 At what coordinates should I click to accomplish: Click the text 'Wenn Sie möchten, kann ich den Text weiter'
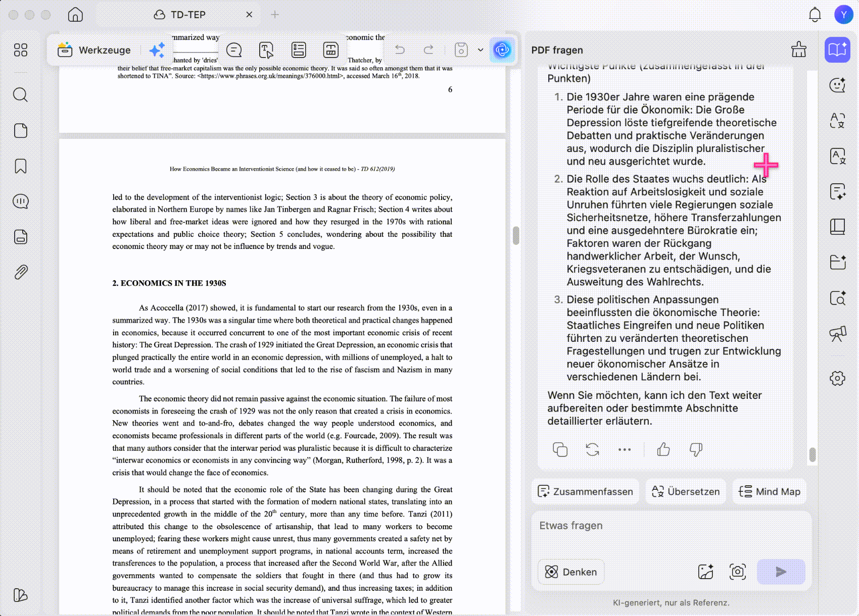click(654, 395)
